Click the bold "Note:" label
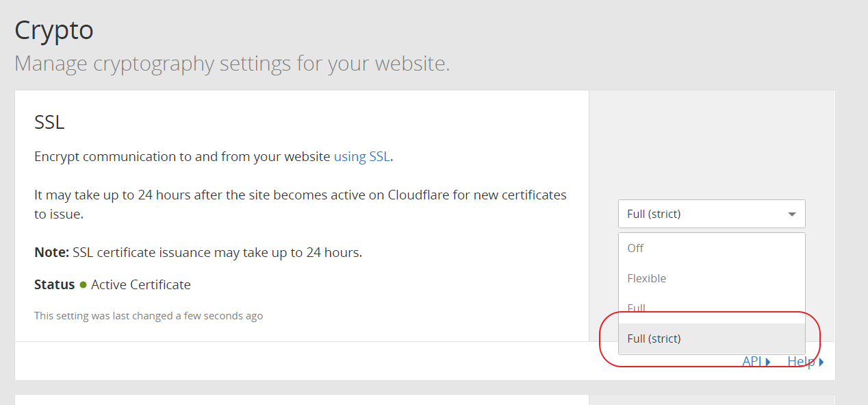Image resolution: width=868 pixels, height=405 pixels. point(51,252)
